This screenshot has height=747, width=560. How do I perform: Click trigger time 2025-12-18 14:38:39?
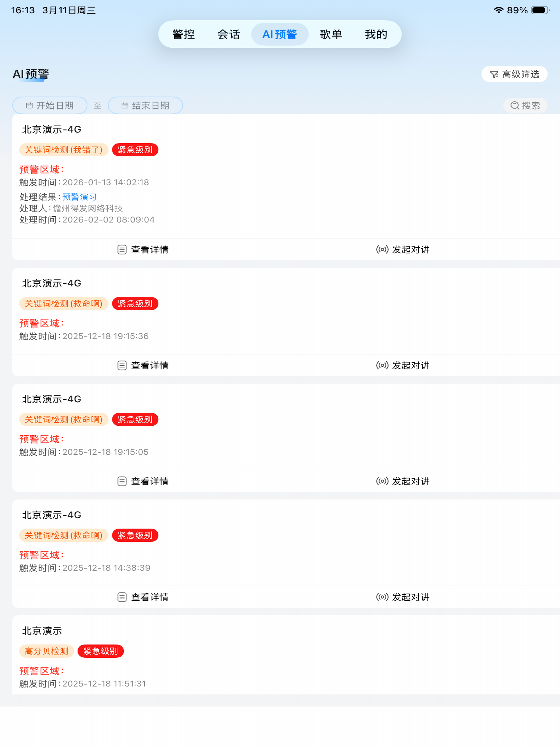coord(106,568)
